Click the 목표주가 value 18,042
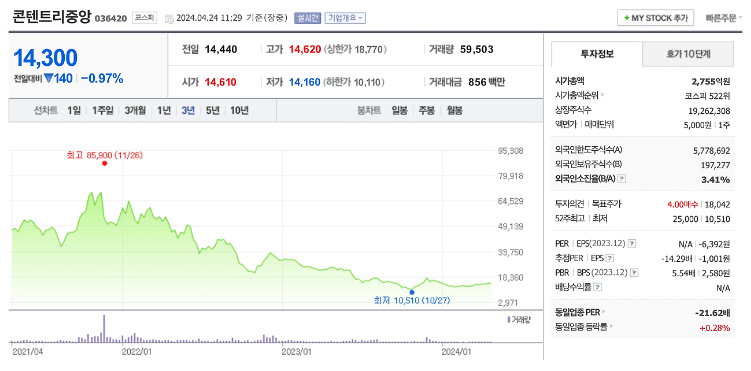751x371 pixels. [x=717, y=204]
